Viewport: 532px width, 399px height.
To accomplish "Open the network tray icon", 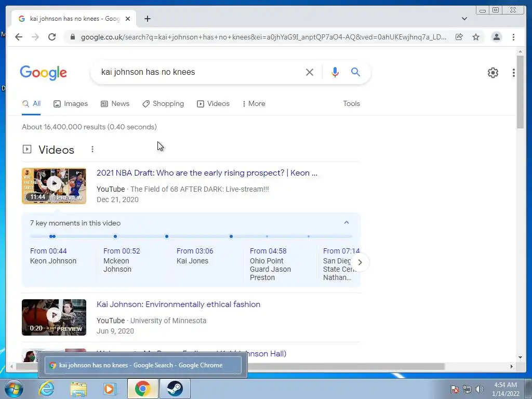I will (467, 389).
